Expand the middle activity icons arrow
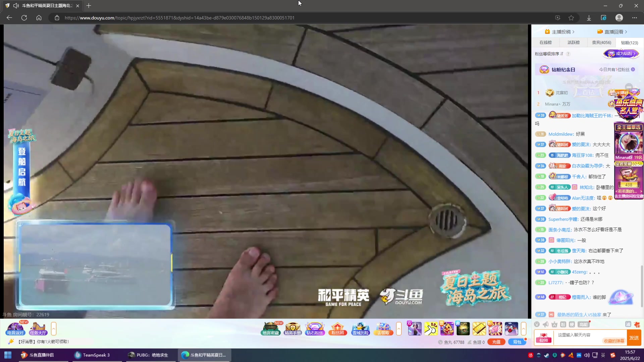The height and width of the screenshot is (362, 644). pyautogui.click(x=399, y=328)
